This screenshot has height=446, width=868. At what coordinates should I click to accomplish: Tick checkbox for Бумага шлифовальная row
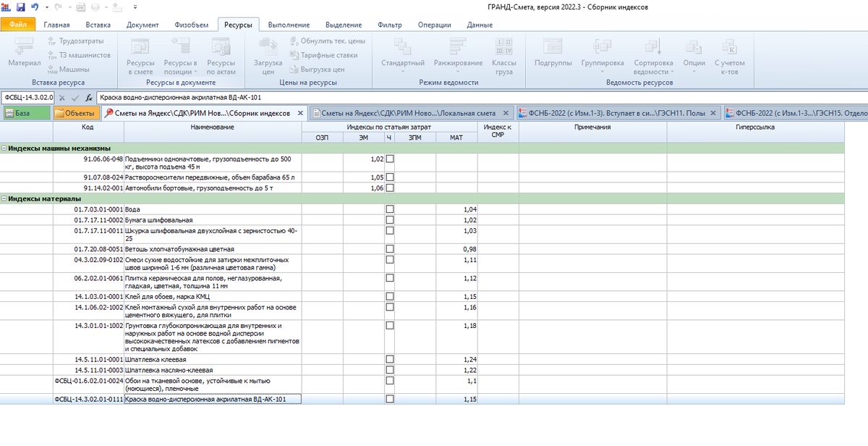coord(390,220)
